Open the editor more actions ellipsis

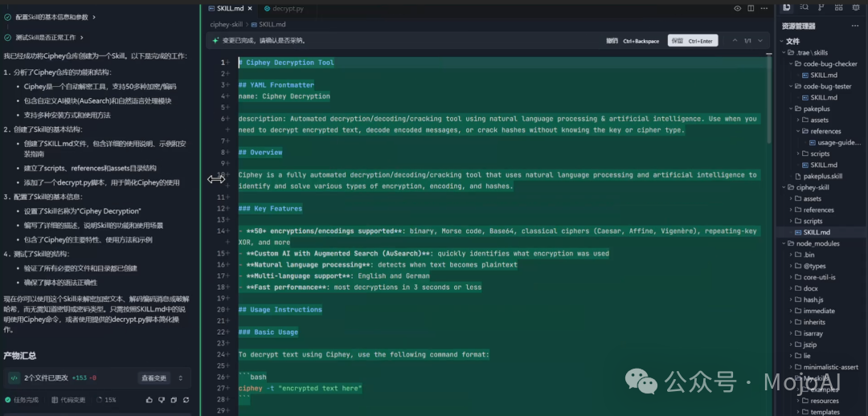(x=764, y=8)
